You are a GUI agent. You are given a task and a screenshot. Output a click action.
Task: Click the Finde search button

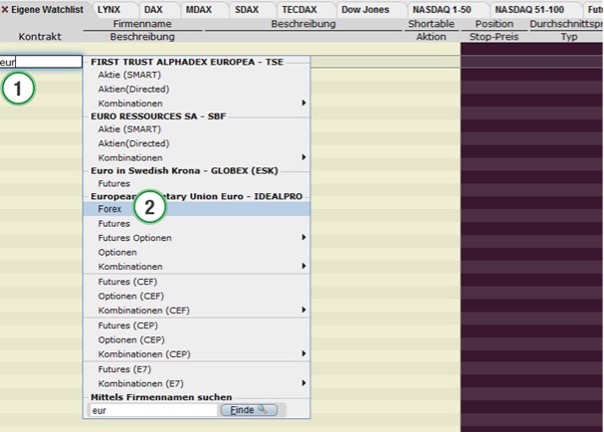249,410
